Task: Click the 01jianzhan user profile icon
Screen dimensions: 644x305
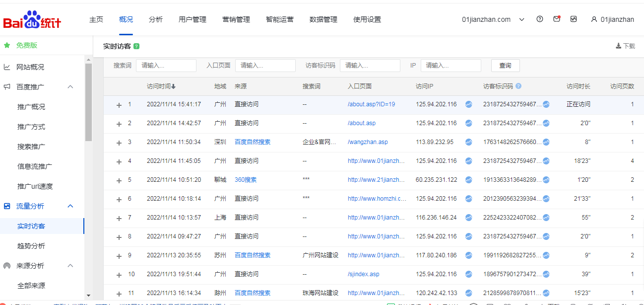Action: coord(594,19)
